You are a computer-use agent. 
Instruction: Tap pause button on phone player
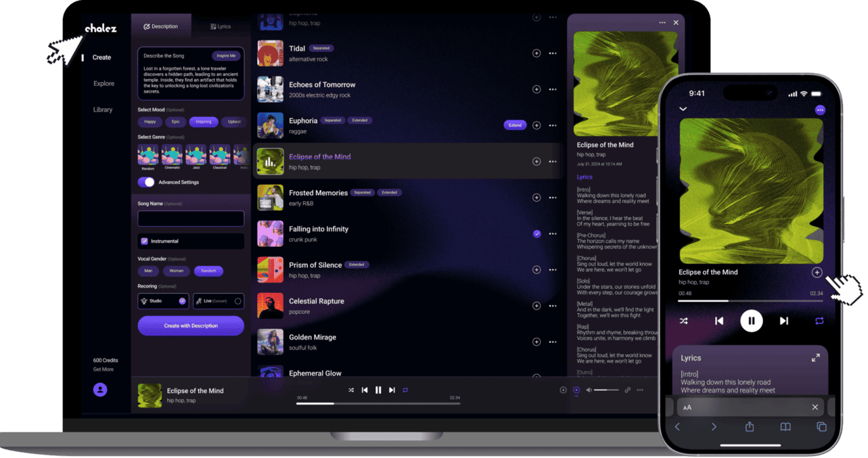(x=751, y=321)
